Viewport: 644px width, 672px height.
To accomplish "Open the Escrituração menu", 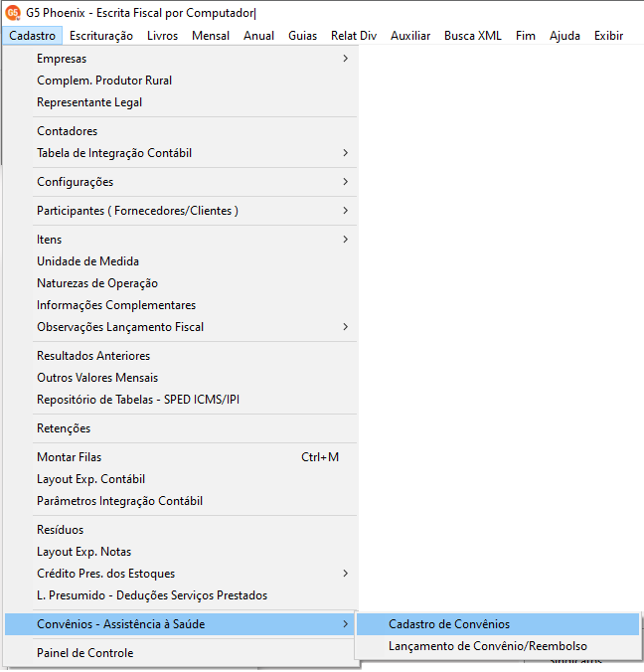I will point(101,36).
